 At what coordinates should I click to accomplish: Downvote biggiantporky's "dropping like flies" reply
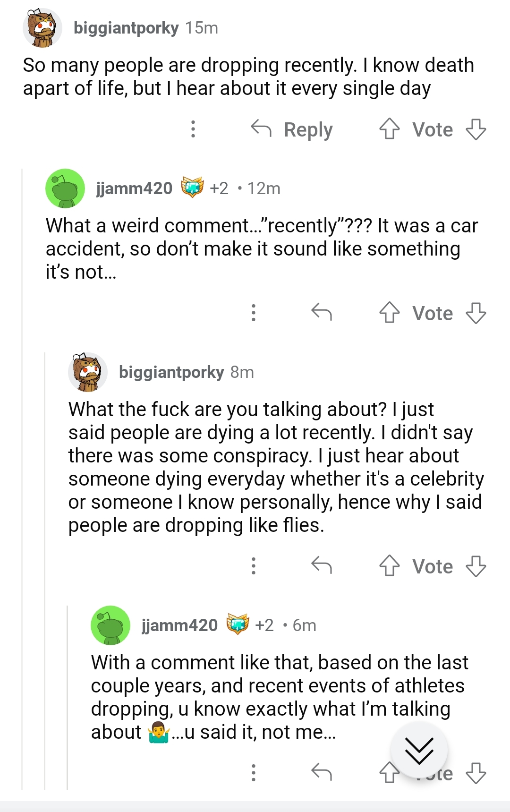click(476, 566)
